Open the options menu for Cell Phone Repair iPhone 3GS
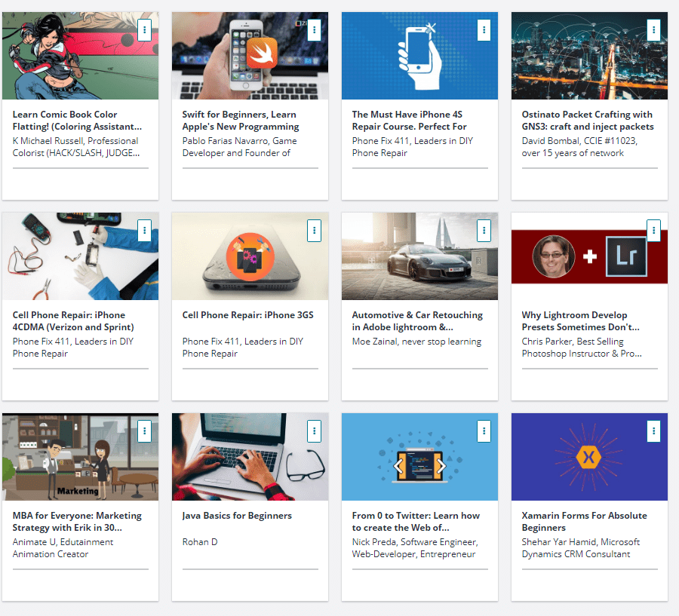 [314, 231]
